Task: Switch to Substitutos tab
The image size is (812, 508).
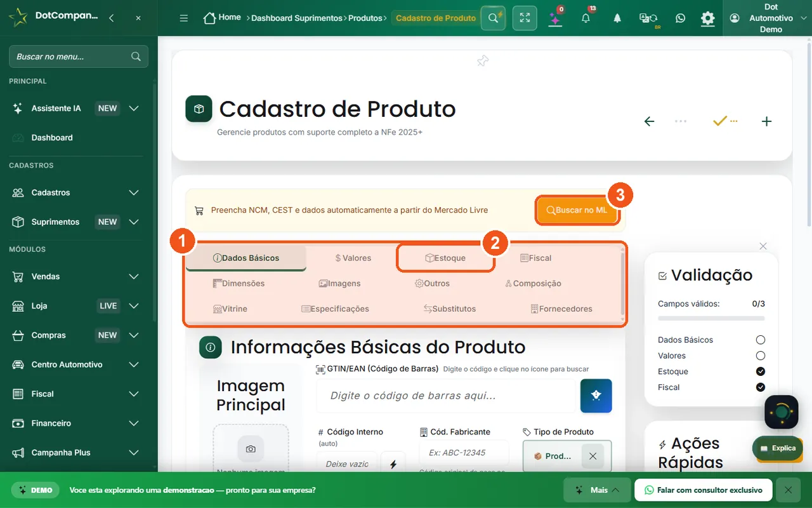Action: (x=450, y=309)
